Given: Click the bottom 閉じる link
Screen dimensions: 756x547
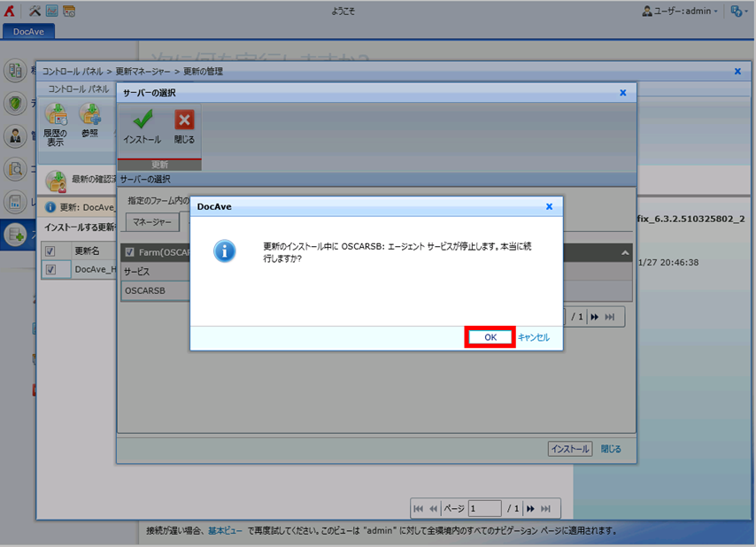Looking at the screenshot, I should 611,449.
